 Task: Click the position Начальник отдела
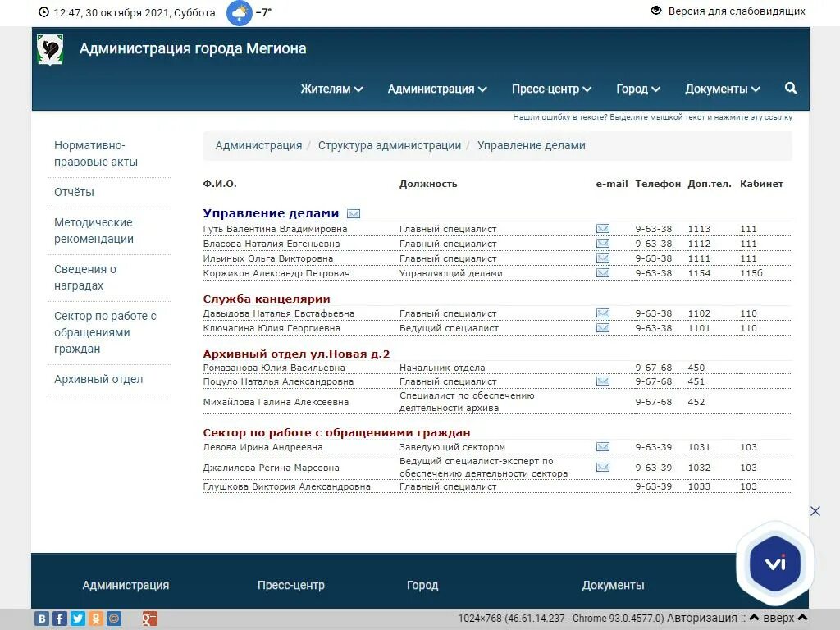coord(442,367)
